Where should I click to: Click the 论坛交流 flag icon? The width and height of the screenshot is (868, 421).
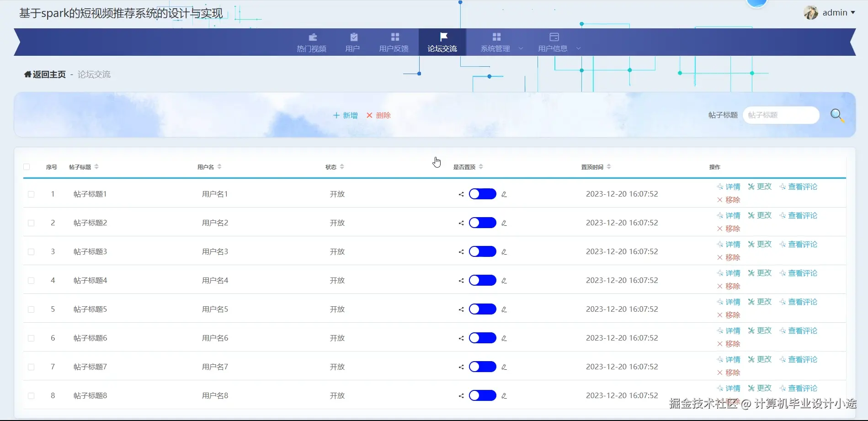[443, 37]
